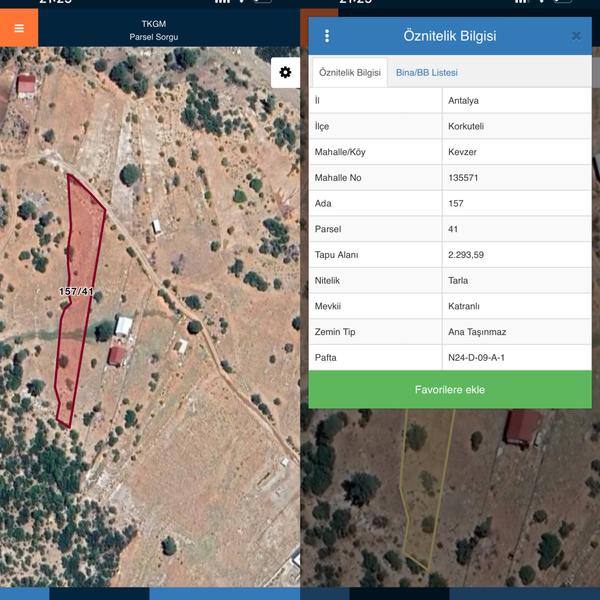
Task: Open the orange hamburger menu
Action: [18, 28]
